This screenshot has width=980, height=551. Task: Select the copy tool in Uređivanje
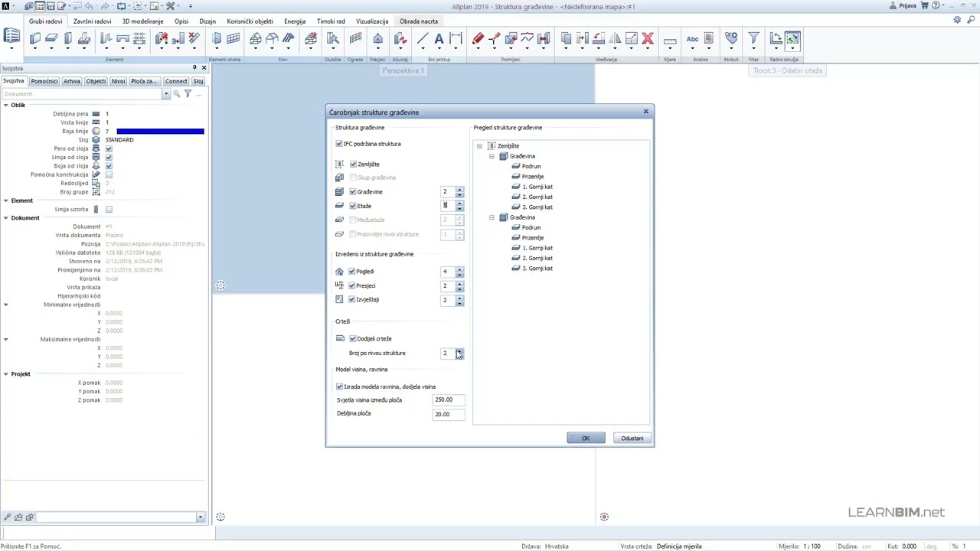566,38
